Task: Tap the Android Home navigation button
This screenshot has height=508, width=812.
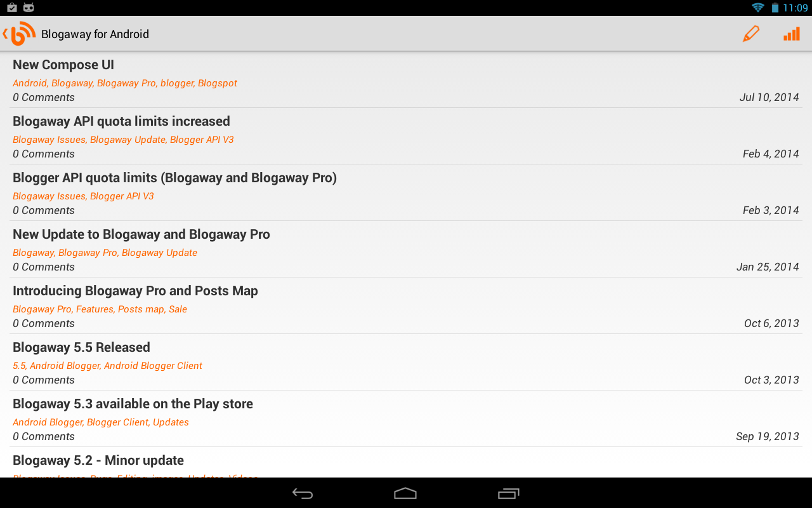Action: click(405, 493)
